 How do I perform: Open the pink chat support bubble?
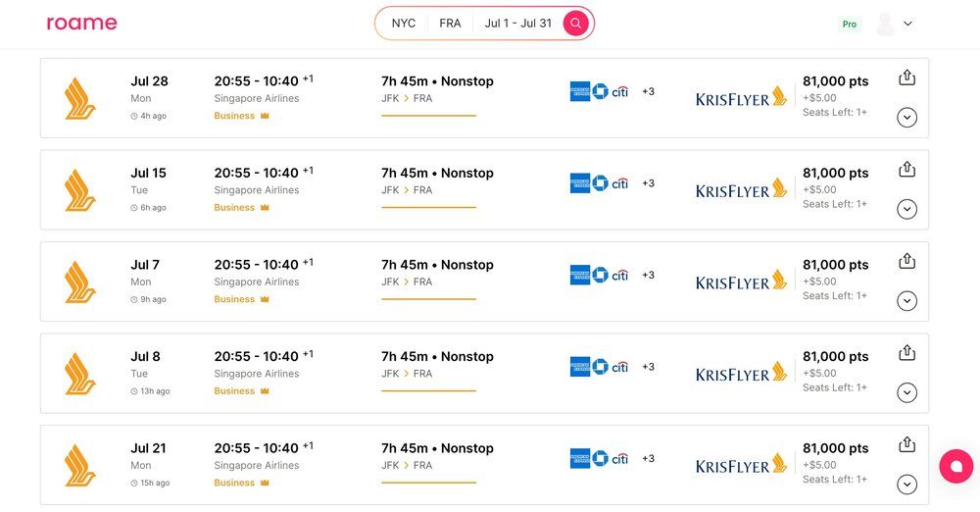pos(955,467)
